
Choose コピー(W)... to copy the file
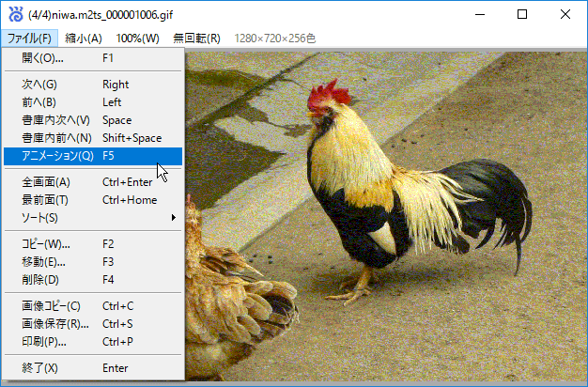(x=47, y=244)
